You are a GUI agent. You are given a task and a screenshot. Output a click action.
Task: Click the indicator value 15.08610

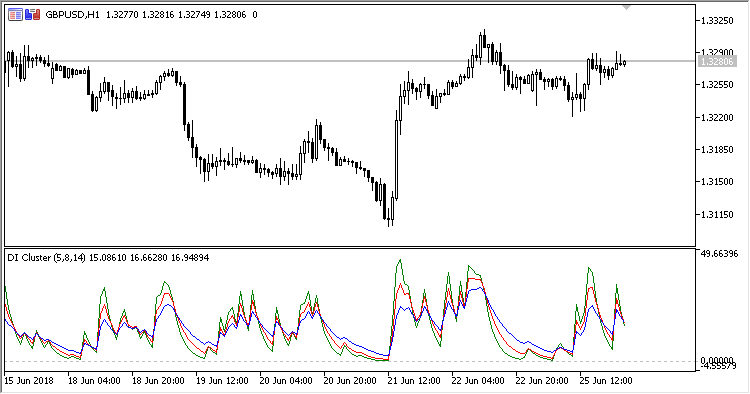tap(108, 258)
